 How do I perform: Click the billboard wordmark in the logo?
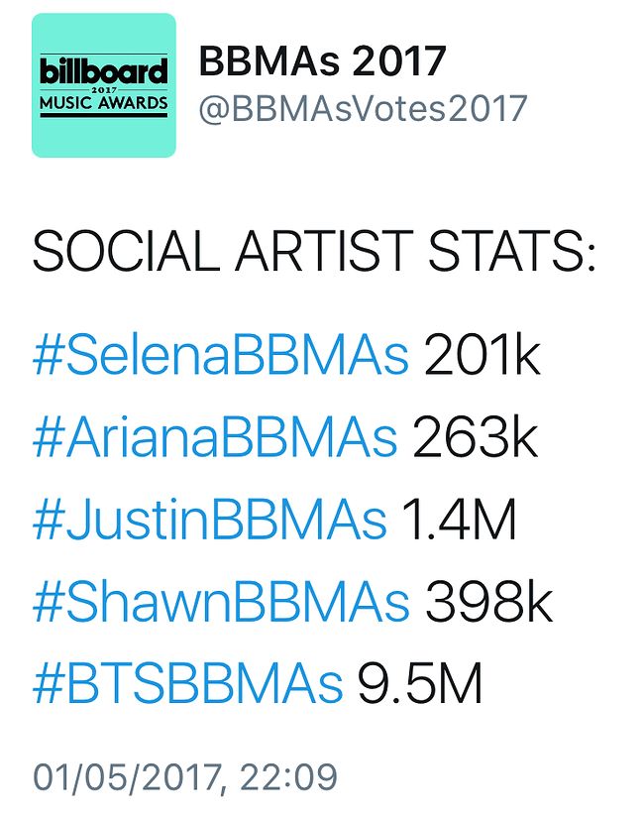(x=104, y=71)
